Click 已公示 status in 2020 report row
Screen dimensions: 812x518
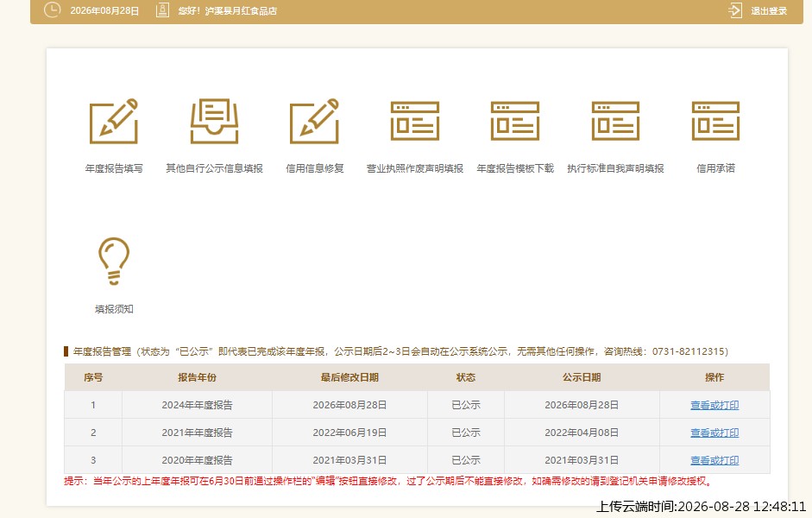pos(466,460)
